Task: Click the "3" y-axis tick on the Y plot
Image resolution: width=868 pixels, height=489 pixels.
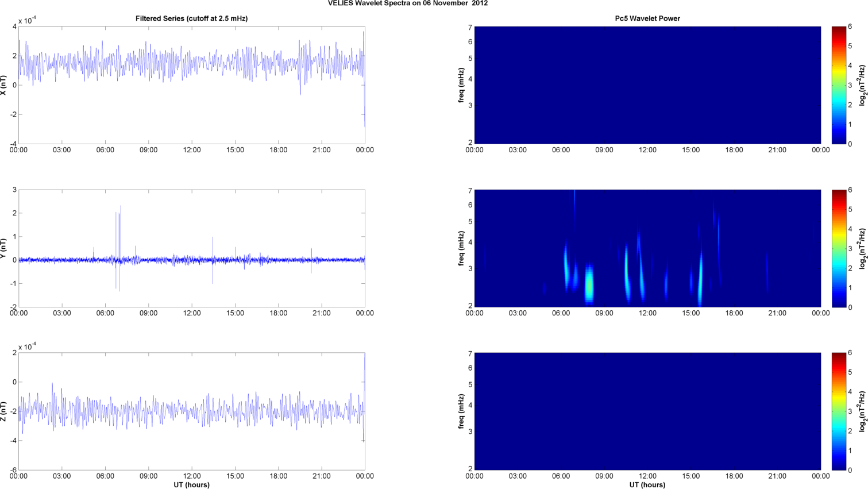Action: pyautogui.click(x=14, y=190)
